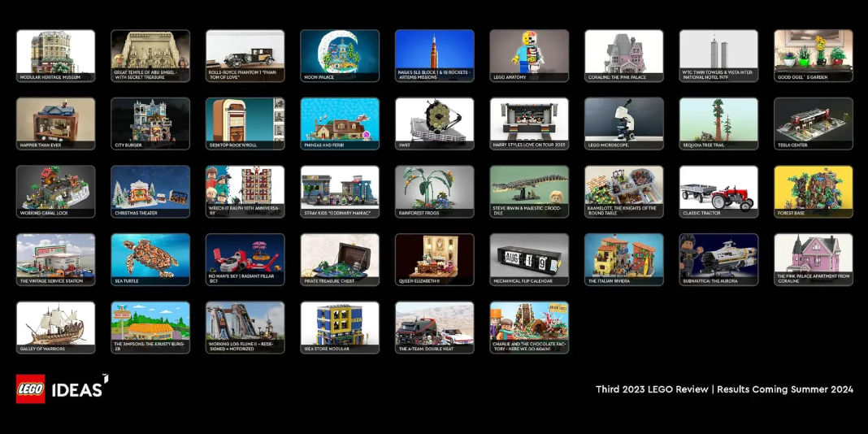View the Mechanical Flip Calendar card

point(529,259)
